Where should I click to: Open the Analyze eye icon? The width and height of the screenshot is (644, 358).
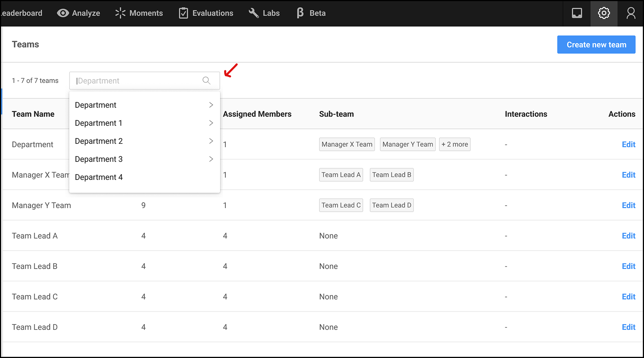coord(63,13)
